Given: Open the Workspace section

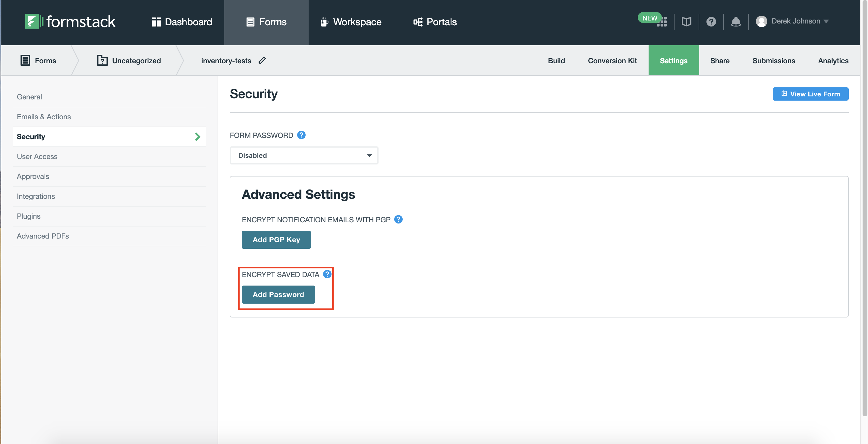Looking at the screenshot, I should click(x=351, y=22).
